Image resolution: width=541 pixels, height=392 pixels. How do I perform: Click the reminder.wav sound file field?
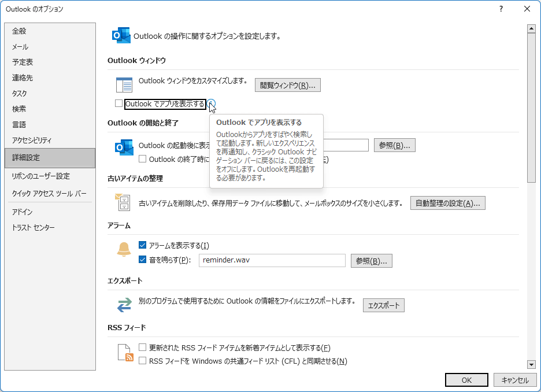point(272,260)
